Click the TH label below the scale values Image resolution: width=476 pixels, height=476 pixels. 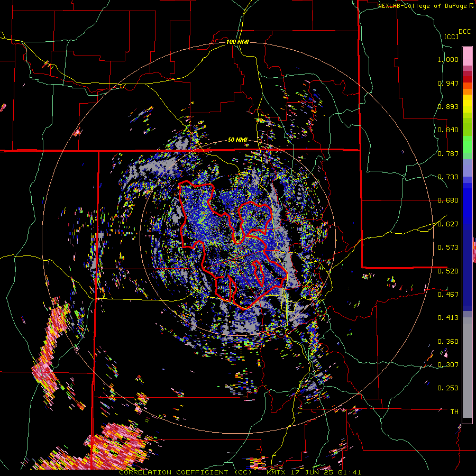454,412
